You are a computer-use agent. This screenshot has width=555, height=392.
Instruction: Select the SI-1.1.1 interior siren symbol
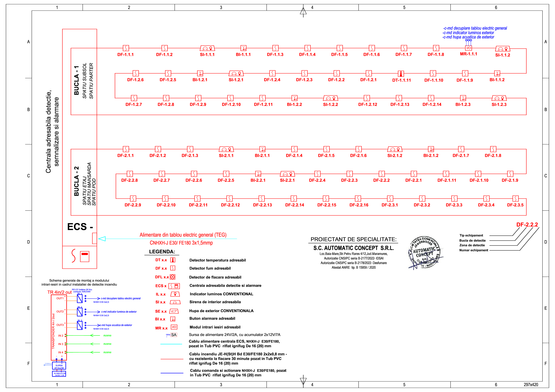pos(207,48)
